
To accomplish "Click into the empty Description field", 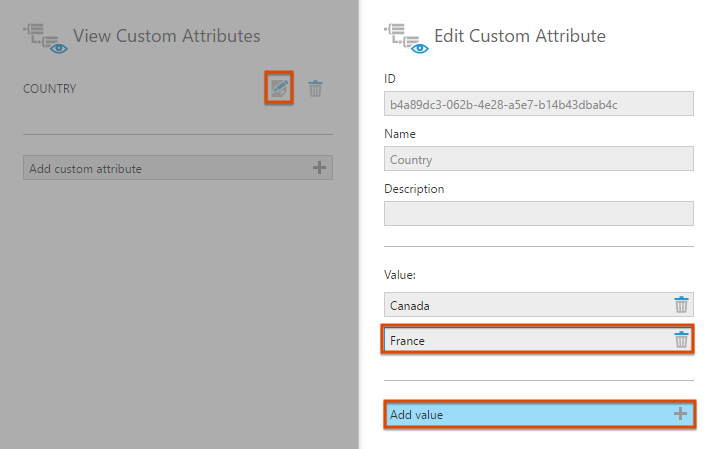I will 538,214.
